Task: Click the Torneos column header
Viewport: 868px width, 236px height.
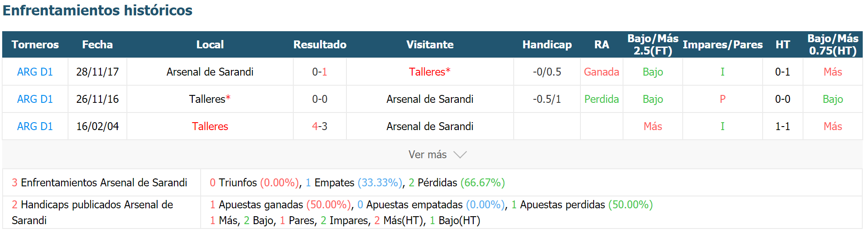Action: tap(35, 44)
